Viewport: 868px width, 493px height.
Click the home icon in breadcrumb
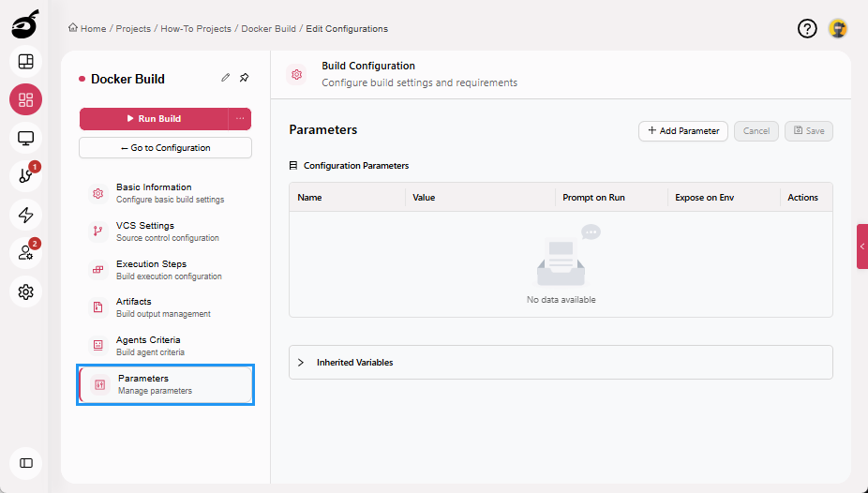click(72, 28)
